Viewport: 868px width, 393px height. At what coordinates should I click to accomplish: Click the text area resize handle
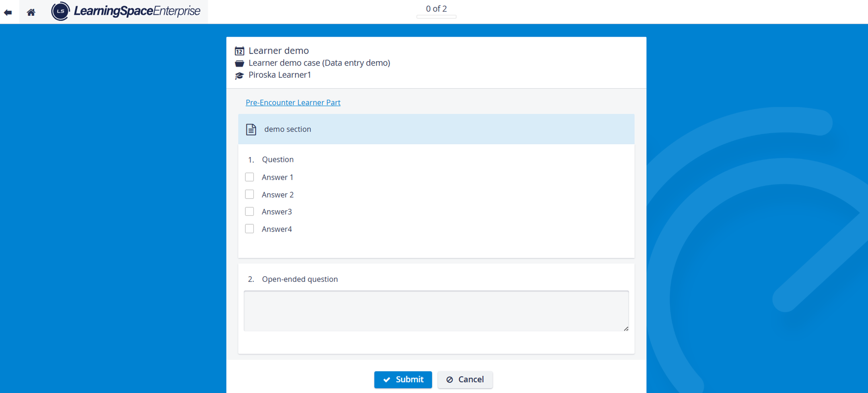pos(626,329)
